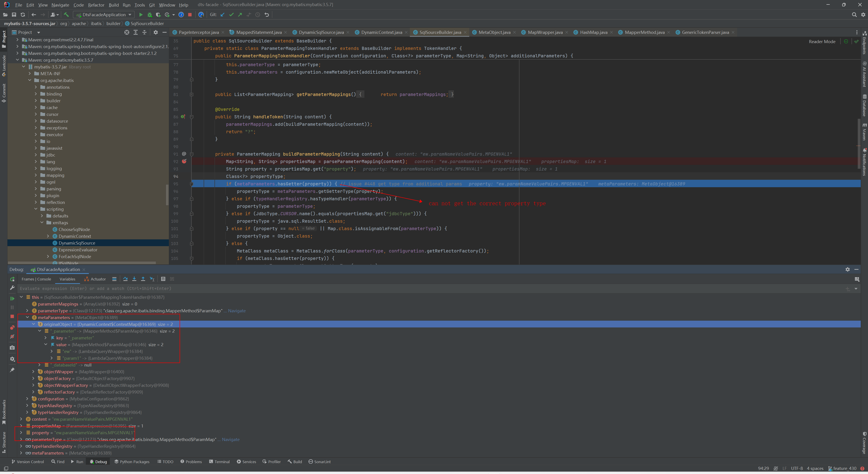Start debugging with the bug icon
This screenshot has height=474, width=868.
pyautogui.click(x=150, y=15)
